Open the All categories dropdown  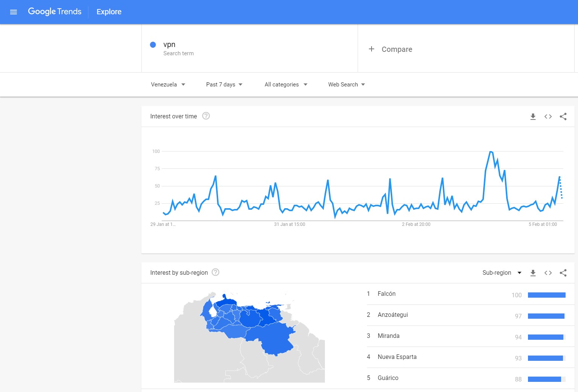point(286,85)
